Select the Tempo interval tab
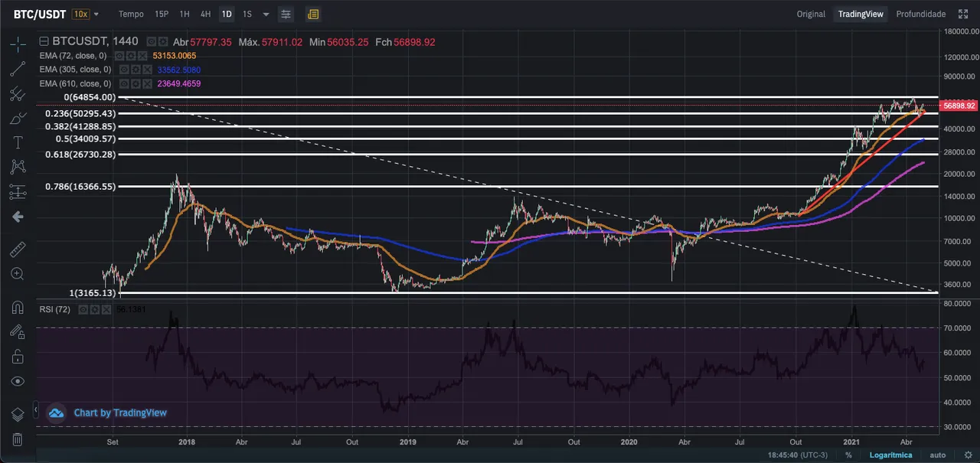The image size is (980, 463). 131,14
